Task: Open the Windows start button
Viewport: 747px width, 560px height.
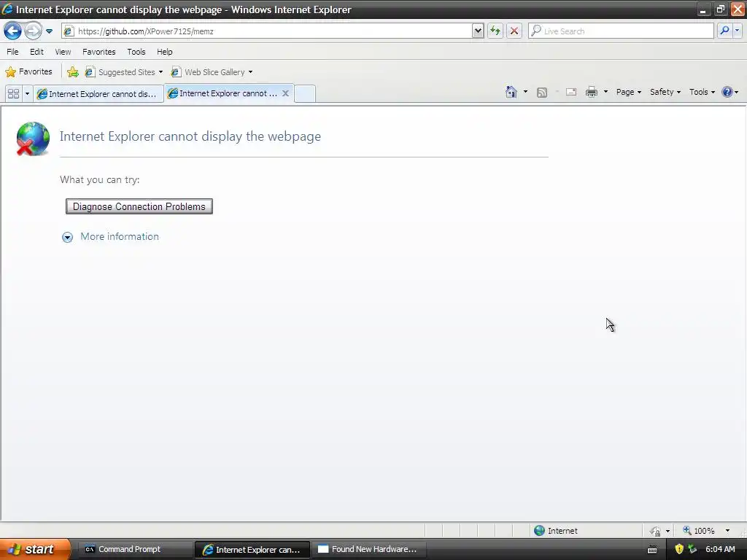Action: (34, 549)
